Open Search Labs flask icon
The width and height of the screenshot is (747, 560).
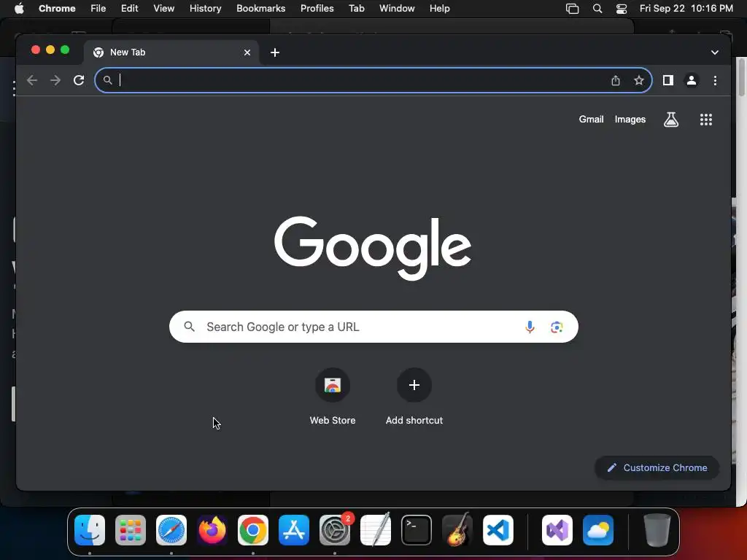point(671,120)
